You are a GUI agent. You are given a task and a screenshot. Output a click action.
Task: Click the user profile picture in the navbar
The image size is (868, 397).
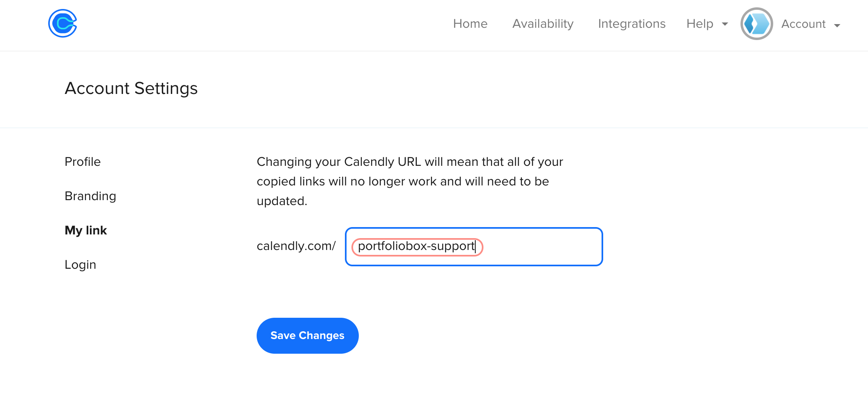(756, 24)
